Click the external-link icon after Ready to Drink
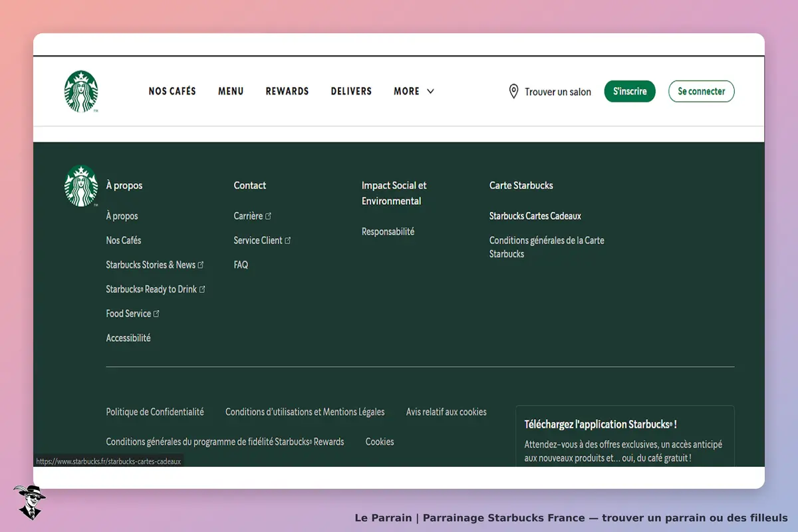798x532 pixels. click(x=202, y=289)
